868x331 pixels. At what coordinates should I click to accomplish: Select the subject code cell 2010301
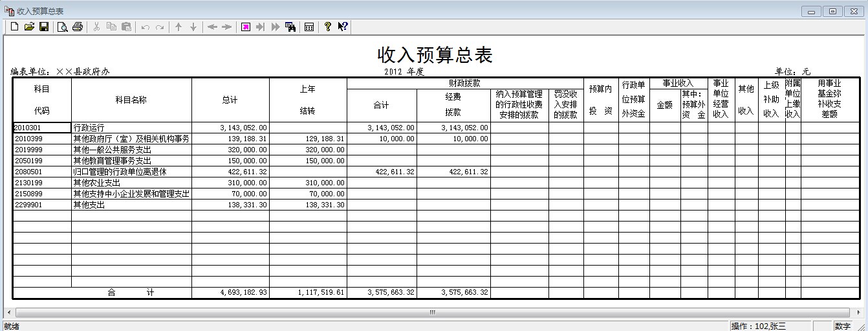pyautogui.click(x=41, y=128)
